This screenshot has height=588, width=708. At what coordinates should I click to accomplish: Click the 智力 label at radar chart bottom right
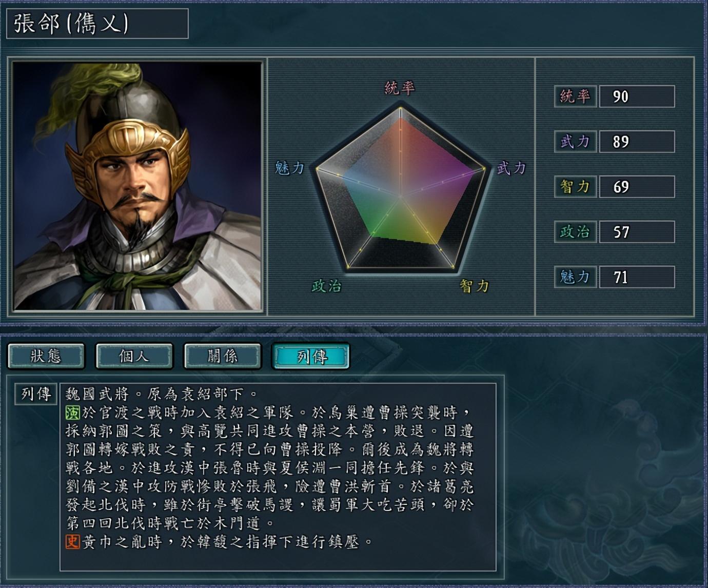tap(474, 286)
